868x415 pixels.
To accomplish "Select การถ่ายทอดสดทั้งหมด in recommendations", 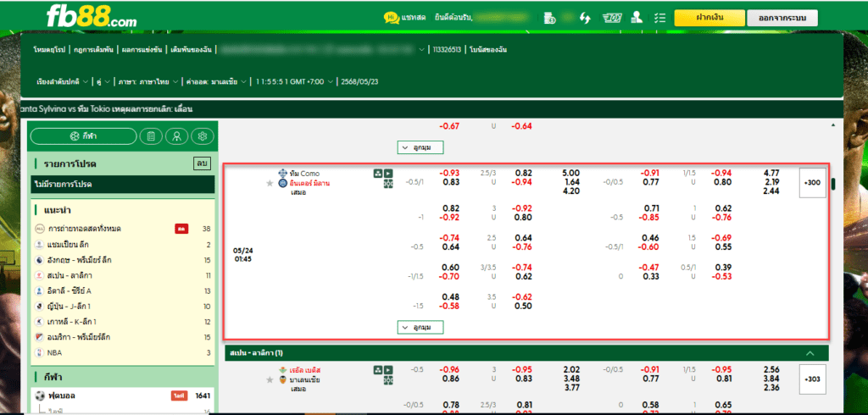I will (122, 229).
